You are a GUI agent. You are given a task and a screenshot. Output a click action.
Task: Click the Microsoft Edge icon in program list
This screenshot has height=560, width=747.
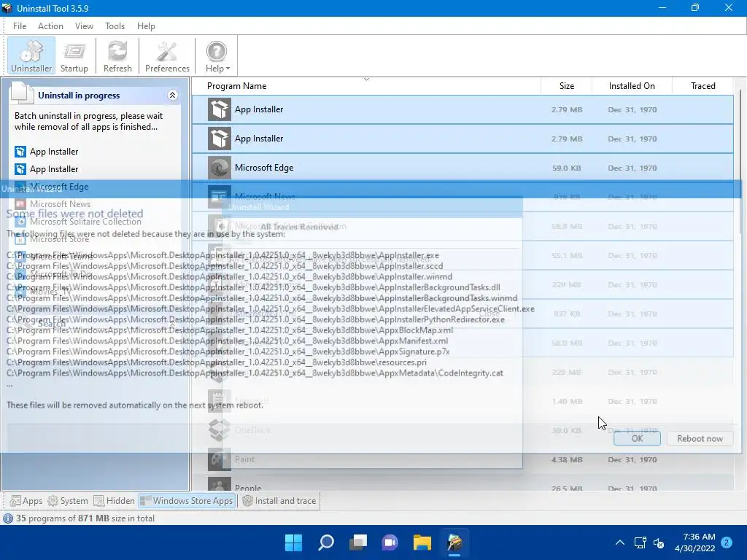[x=220, y=168]
